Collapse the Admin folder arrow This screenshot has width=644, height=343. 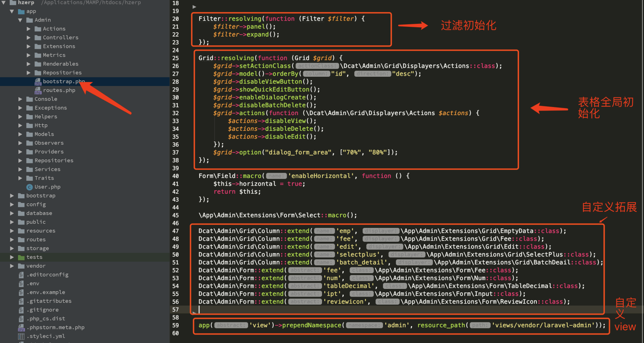[x=20, y=20]
